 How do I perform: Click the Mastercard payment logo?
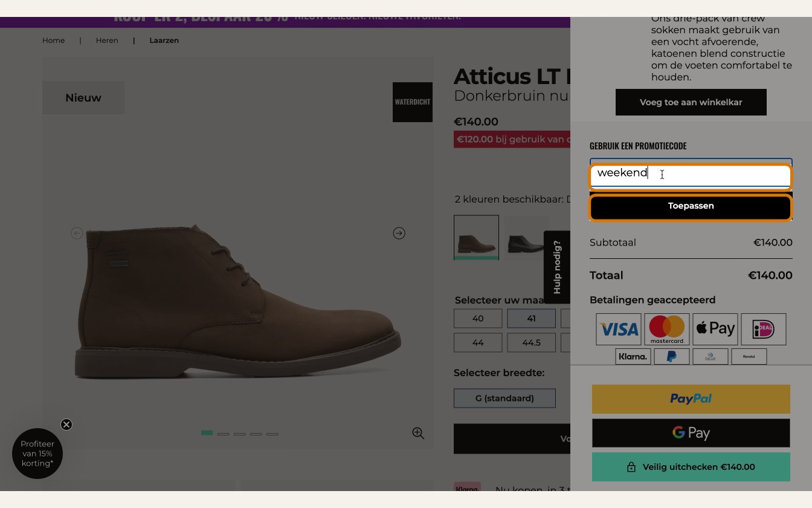[667, 329]
